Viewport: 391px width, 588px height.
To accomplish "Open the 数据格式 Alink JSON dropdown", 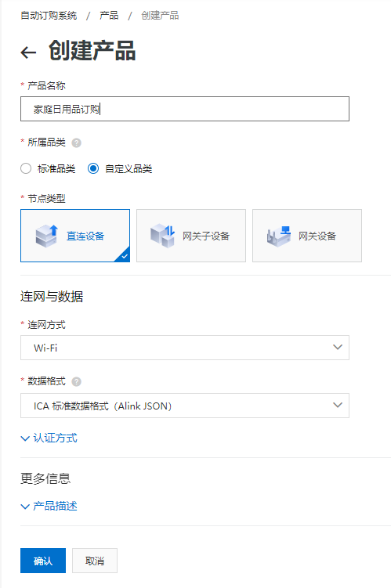I will (185, 406).
